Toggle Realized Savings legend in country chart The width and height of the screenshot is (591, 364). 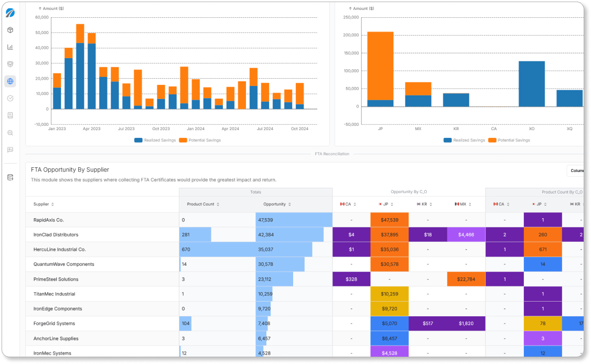[x=465, y=140]
